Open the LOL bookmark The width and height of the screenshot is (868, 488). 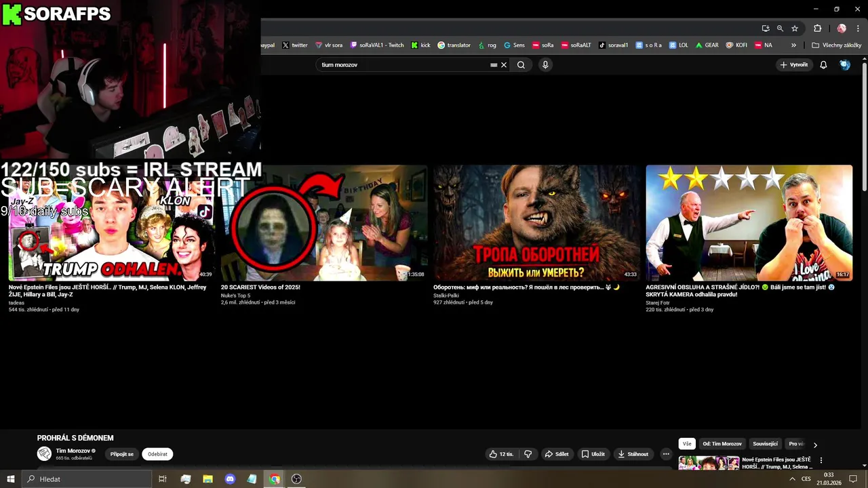[678, 45]
